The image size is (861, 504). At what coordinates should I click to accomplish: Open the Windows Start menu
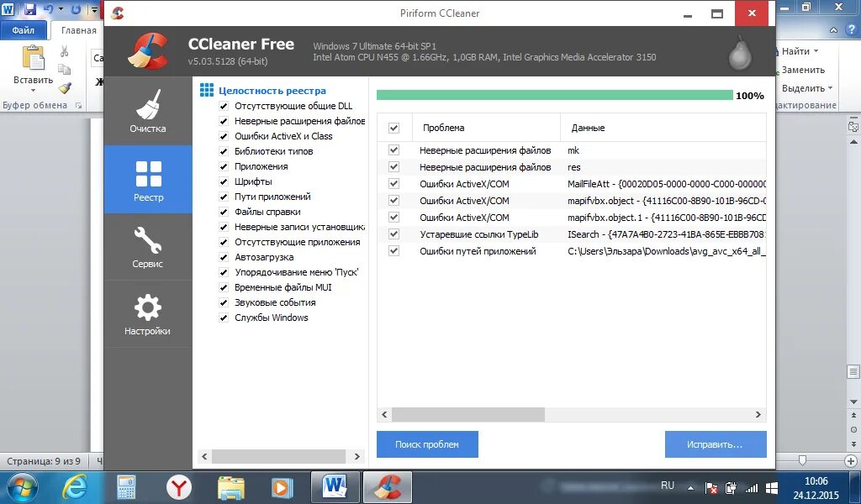click(x=23, y=487)
